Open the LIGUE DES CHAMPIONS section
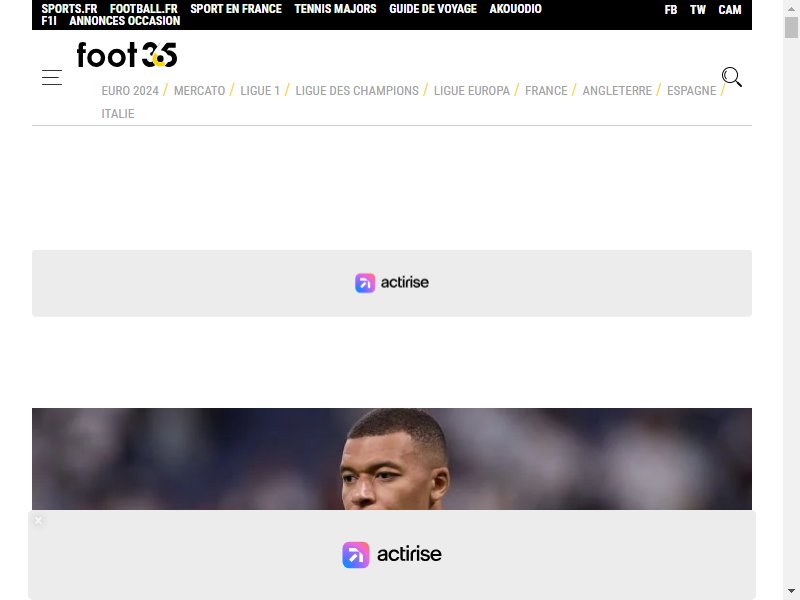The height and width of the screenshot is (600, 800). click(357, 91)
